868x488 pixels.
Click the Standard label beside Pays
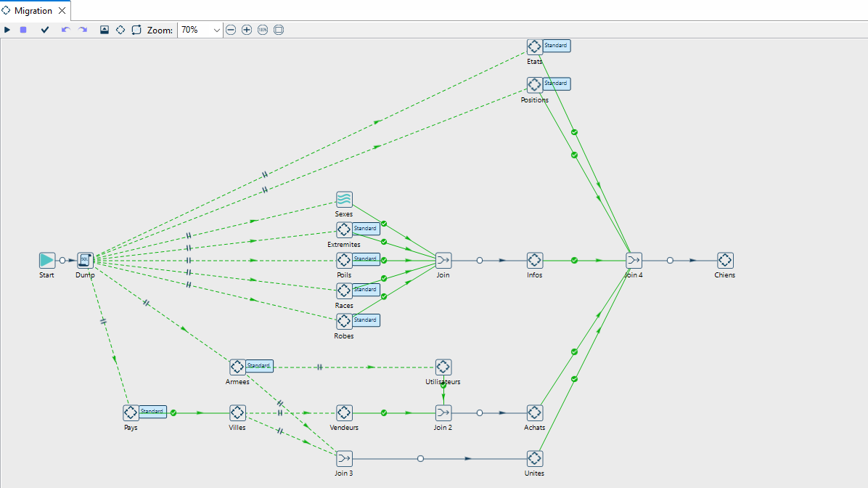(152, 412)
